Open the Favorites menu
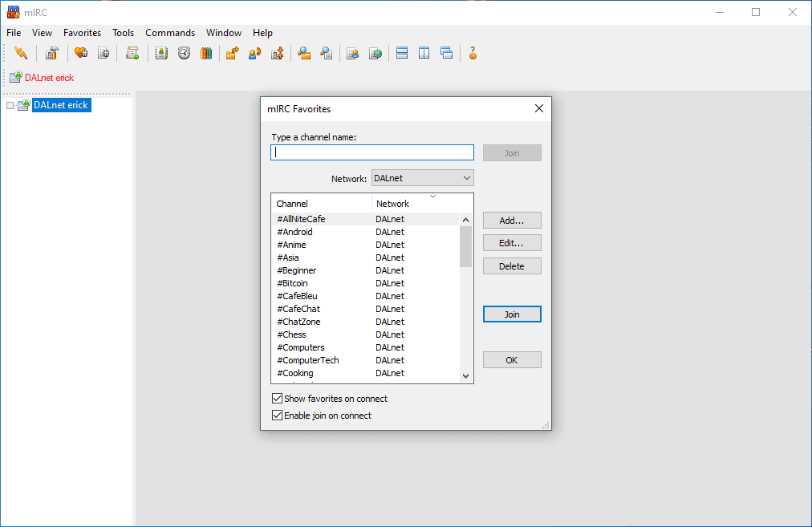The height and width of the screenshot is (527, 812). click(x=83, y=33)
